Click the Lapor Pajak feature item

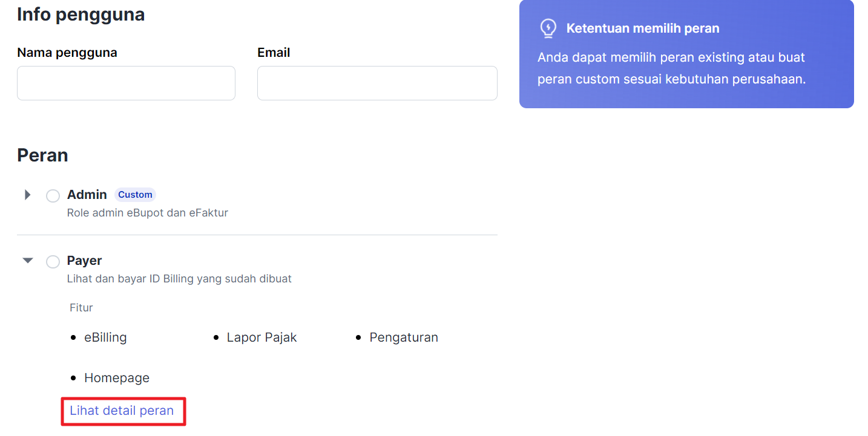tap(261, 337)
